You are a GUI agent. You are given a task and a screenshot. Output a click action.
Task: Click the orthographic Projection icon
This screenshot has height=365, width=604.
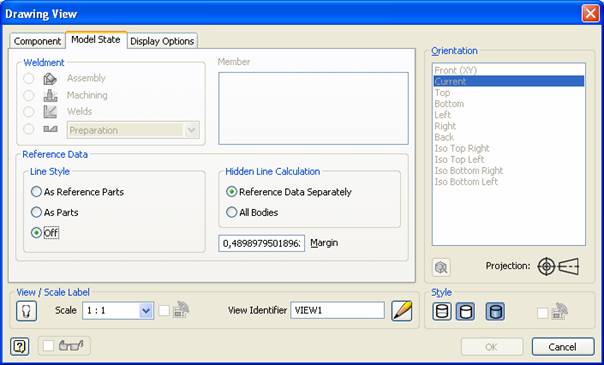546,266
